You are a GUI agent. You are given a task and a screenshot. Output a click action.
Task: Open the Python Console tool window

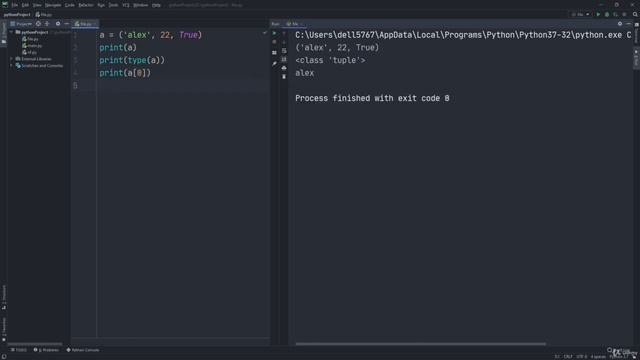pos(83,350)
